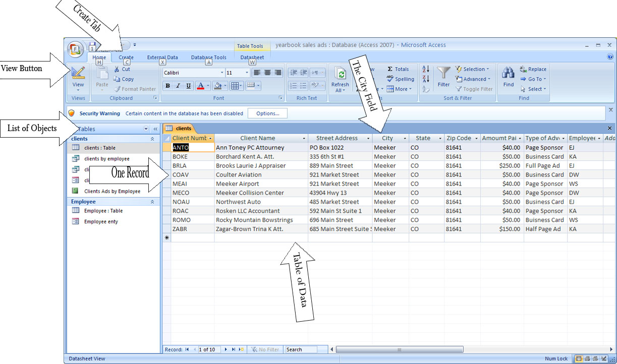Viewport: 617px width, 364px height.
Task: Click the Find binoculars icon
Action: pos(508,74)
